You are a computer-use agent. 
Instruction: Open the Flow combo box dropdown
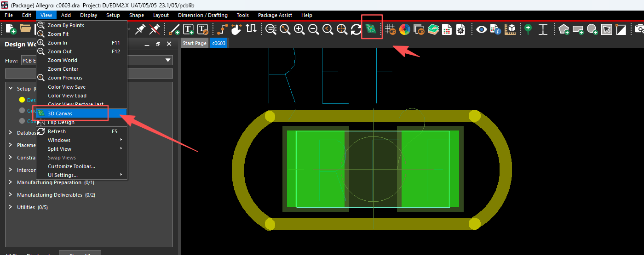[x=168, y=61]
